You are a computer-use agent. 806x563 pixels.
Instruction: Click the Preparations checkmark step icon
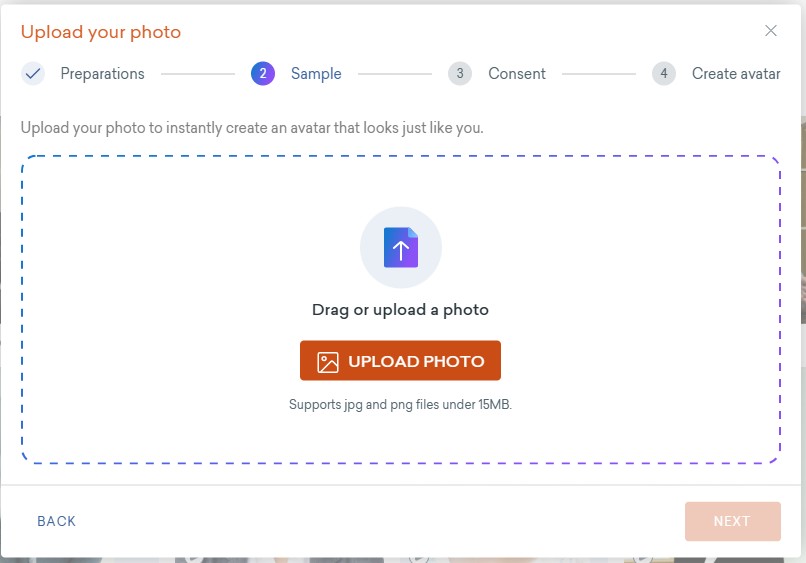coord(33,74)
